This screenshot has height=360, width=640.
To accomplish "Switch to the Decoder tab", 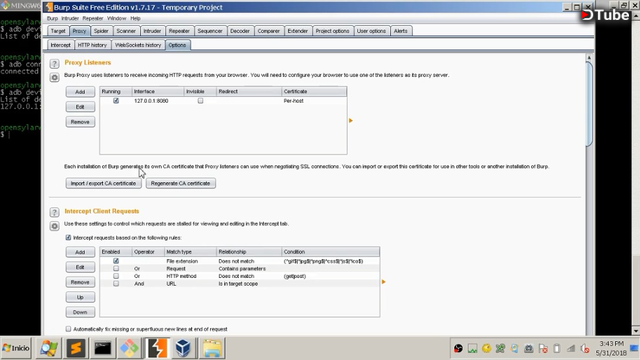I will coord(240,31).
